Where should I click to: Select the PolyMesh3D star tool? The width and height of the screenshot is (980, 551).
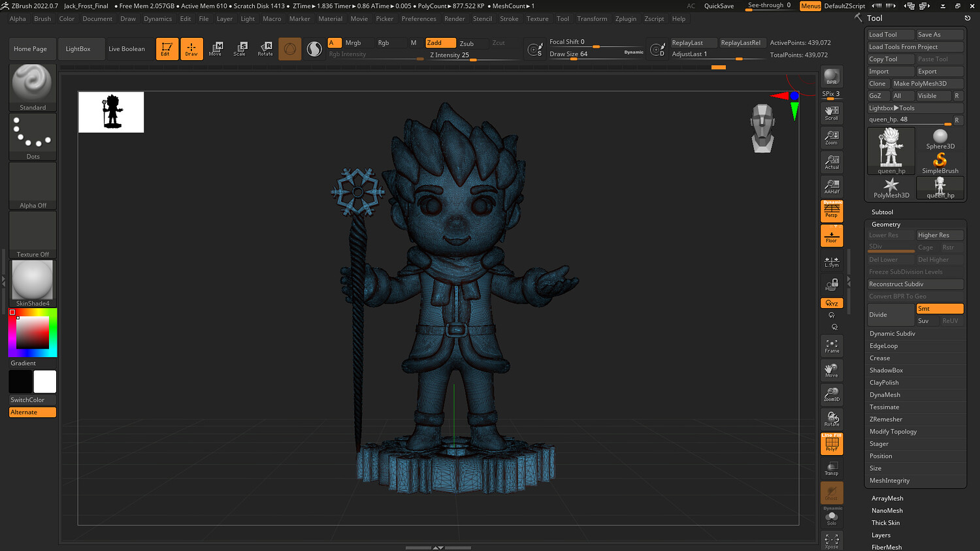pyautogui.click(x=891, y=188)
